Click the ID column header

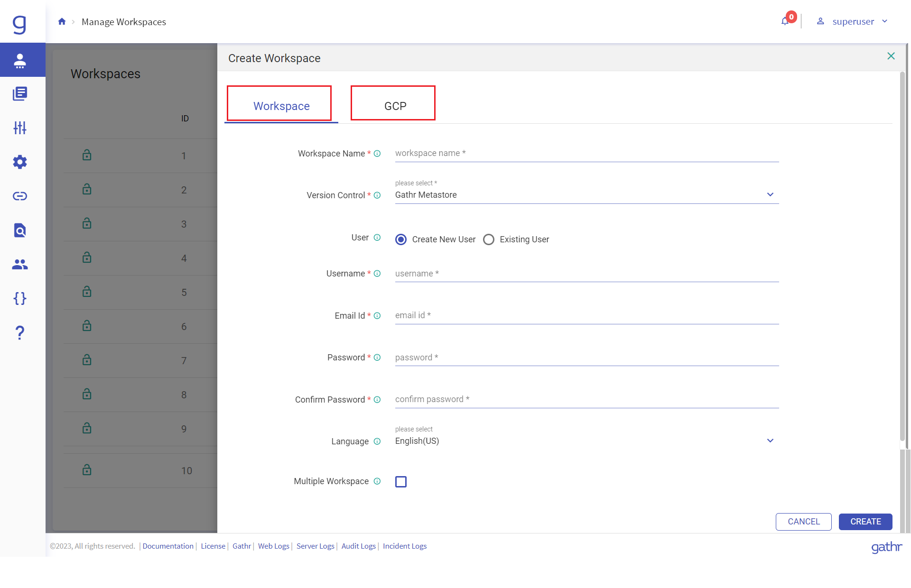(185, 119)
